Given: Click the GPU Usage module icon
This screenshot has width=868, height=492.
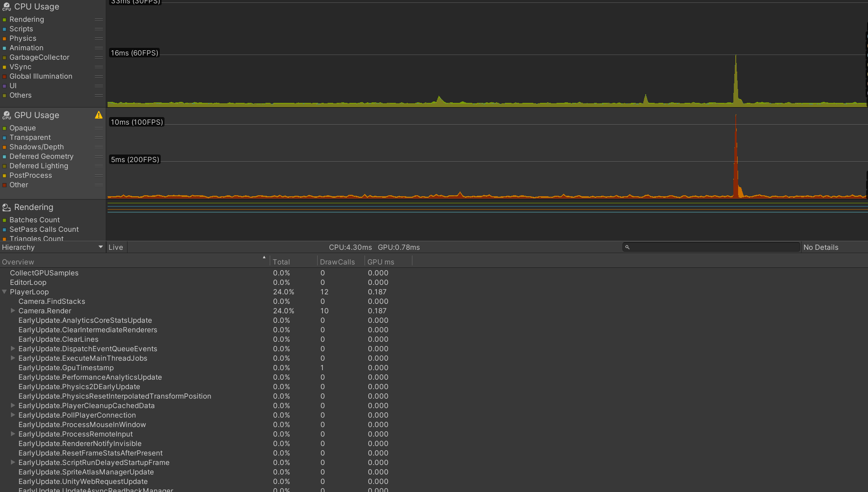Looking at the screenshot, I should pos(7,115).
